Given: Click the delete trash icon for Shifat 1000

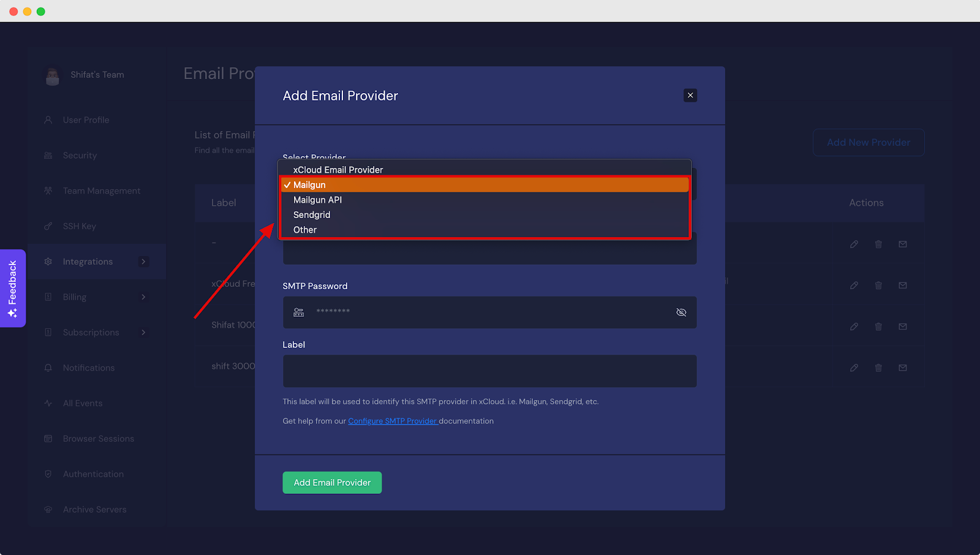Looking at the screenshot, I should point(878,327).
